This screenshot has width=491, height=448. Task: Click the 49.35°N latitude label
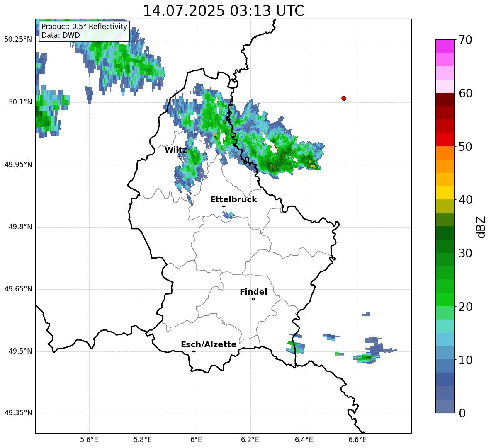point(18,413)
